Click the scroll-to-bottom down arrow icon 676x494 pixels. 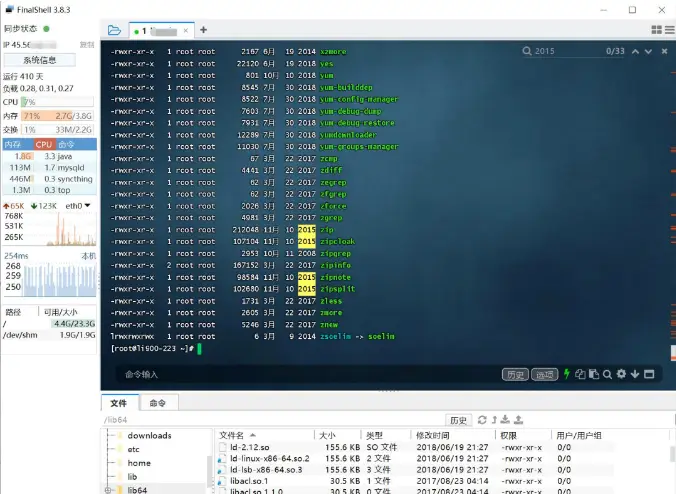coord(635,374)
